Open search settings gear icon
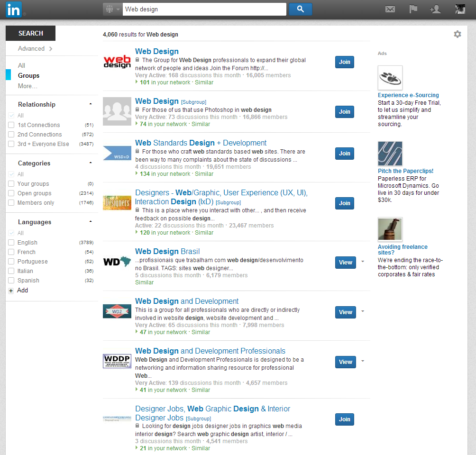 pos(458,34)
